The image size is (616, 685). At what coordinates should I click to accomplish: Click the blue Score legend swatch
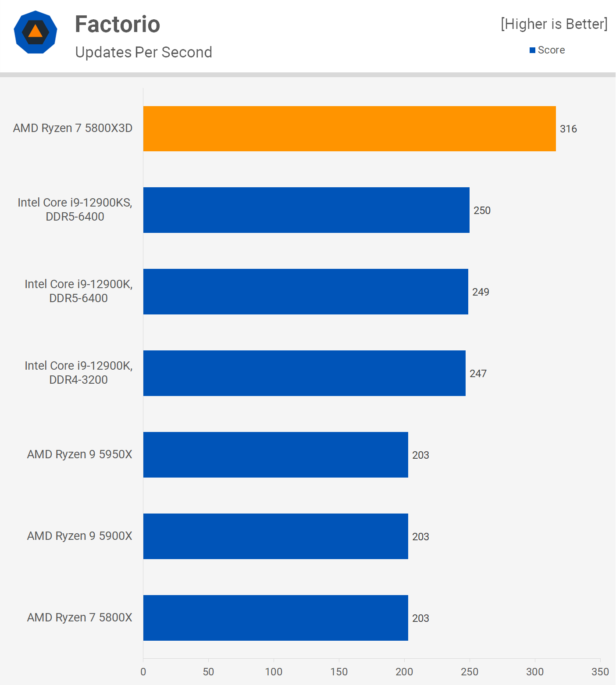pyautogui.click(x=532, y=50)
